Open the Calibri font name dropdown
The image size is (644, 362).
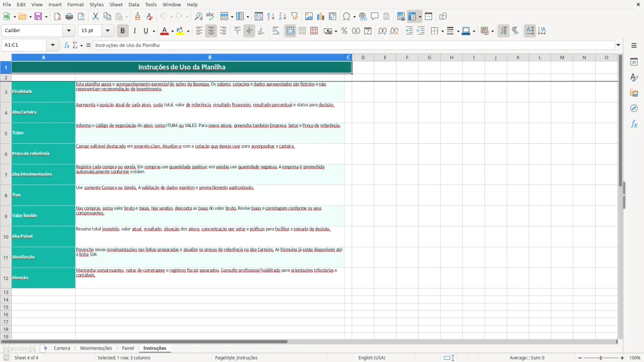coord(69,31)
